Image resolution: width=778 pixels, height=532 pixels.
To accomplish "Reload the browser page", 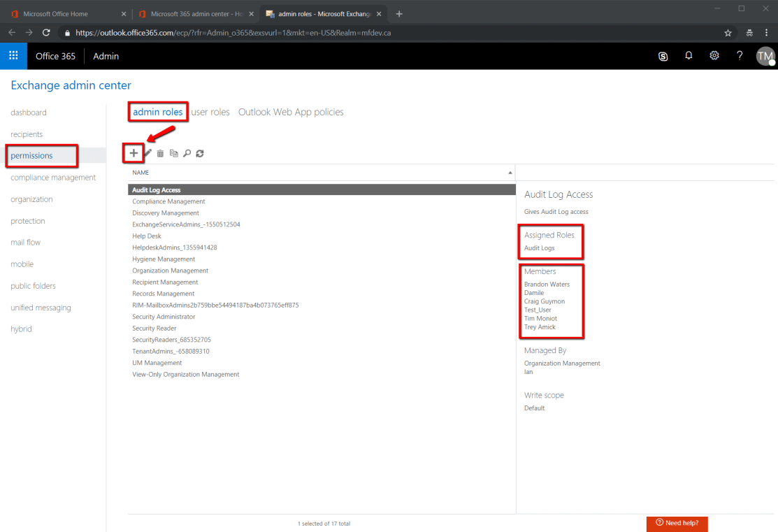I will pyautogui.click(x=46, y=33).
